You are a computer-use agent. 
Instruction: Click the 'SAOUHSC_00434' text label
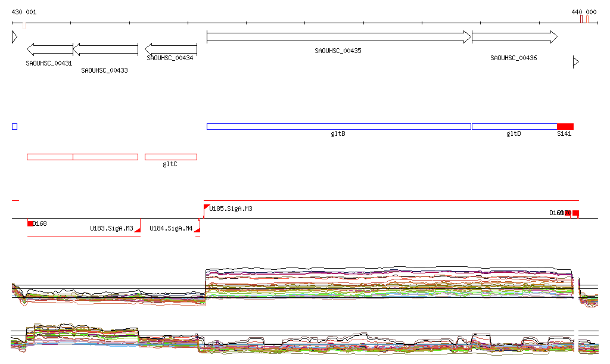coord(170,58)
